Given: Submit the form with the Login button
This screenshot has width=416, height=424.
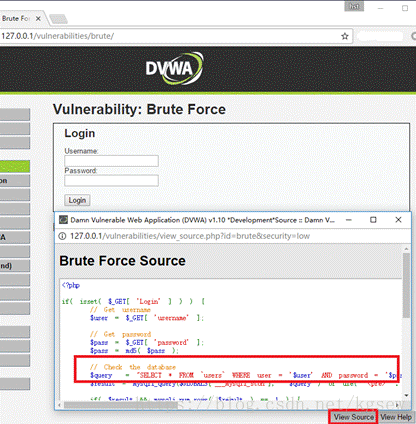Looking at the screenshot, I should tap(77, 200).
